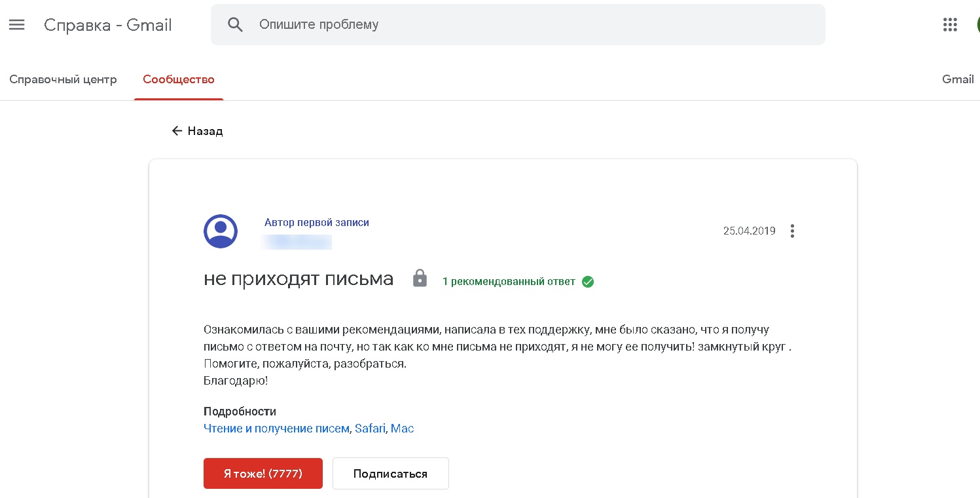Click the Подписаться button
Screen dimensions: 980x498
click(391, 473)
